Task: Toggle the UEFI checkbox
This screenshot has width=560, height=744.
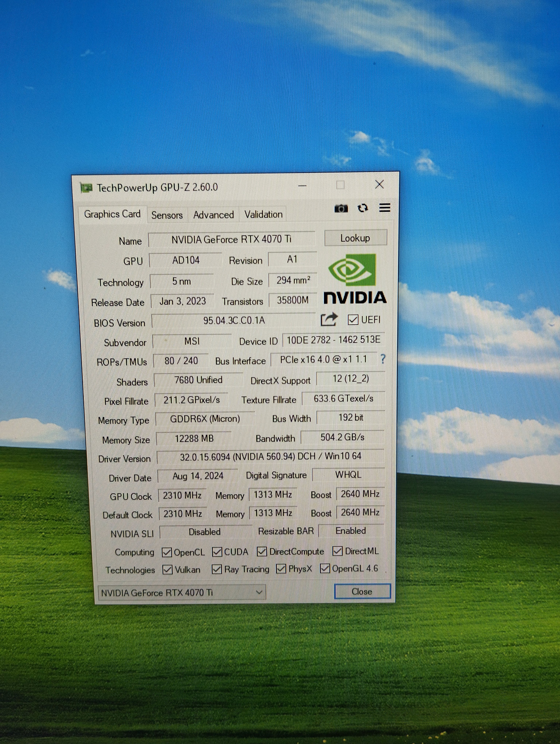Action: tap(353, 319)
